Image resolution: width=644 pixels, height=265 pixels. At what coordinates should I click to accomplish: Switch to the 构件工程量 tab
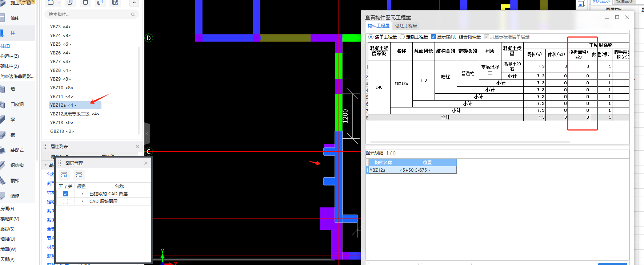point(378,26)
